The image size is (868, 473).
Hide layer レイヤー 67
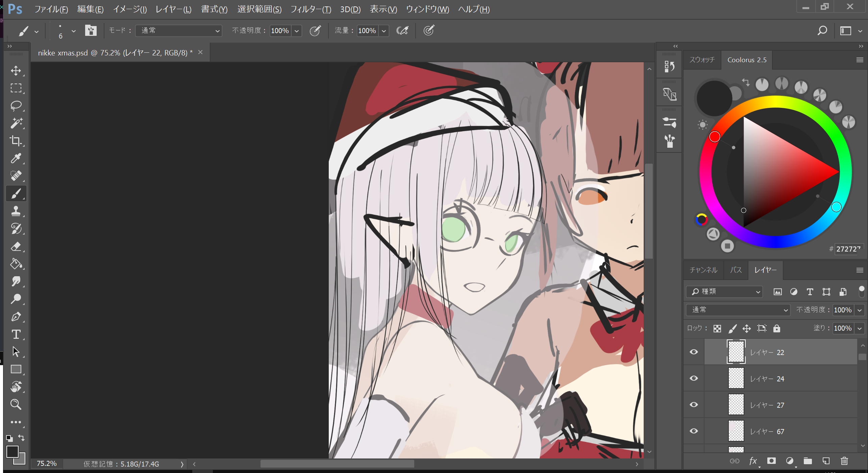pyautogui.click(x=694, y=431)
